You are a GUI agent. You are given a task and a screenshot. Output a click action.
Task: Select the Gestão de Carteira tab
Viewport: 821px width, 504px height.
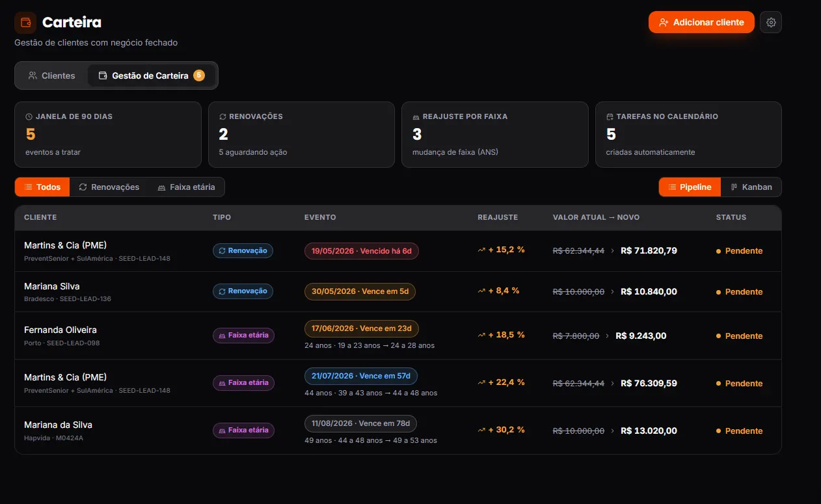click(x=152, y=75)
